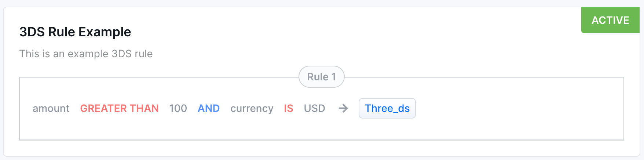
Task: Click the divider line left of Rule 1
Action: [x=158, y=77]
